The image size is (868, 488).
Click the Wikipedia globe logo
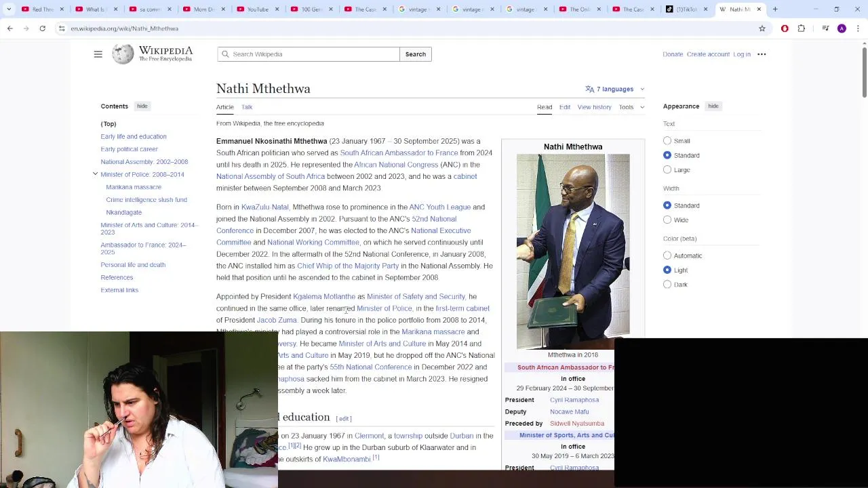[x=123, y=54]
